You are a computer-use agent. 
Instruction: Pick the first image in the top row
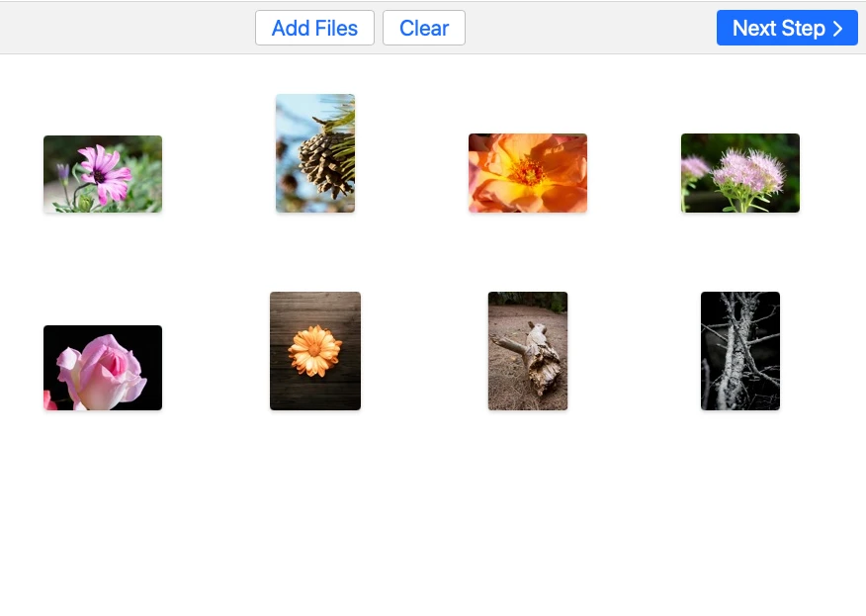pyautogui.click(x=103, y=172)
